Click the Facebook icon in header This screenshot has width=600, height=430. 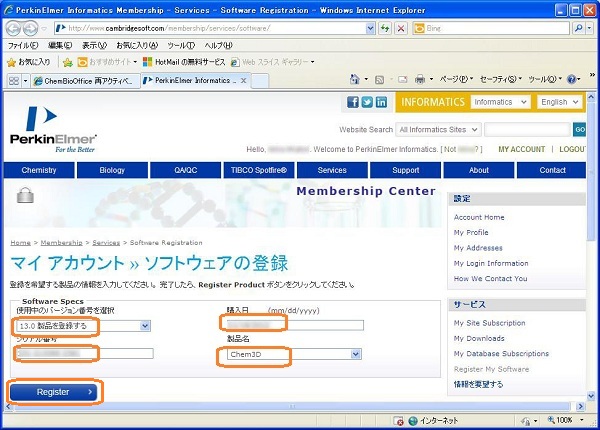point(353,102)
